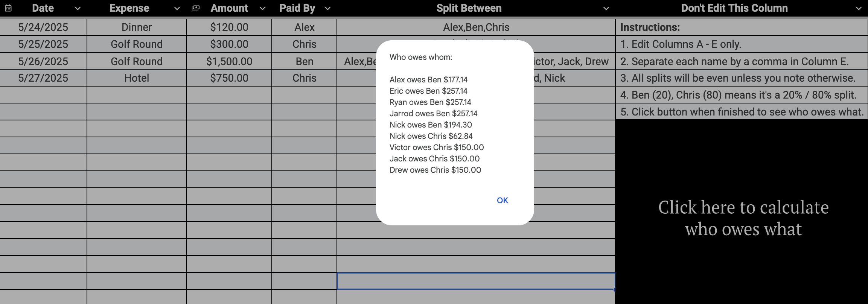Open the Split Between column dropdown
The width and height of the screenshot is (868, 304).
[606, 8]
